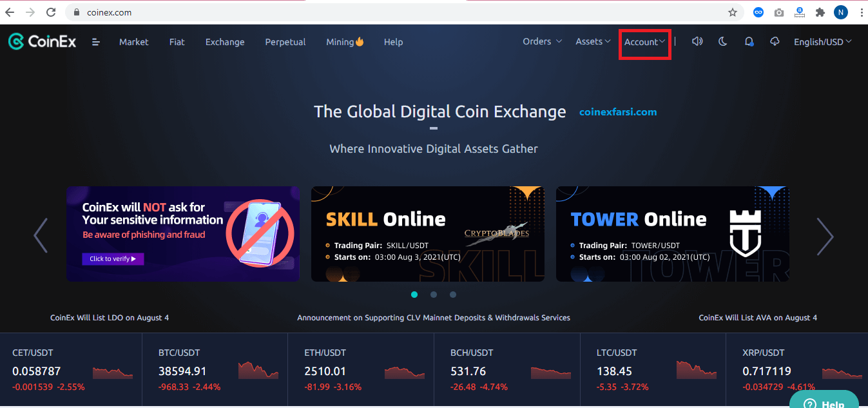Bookmark this page with star icon
The image size is (868, 408).
pyautogui.click(x=732, y=12)
